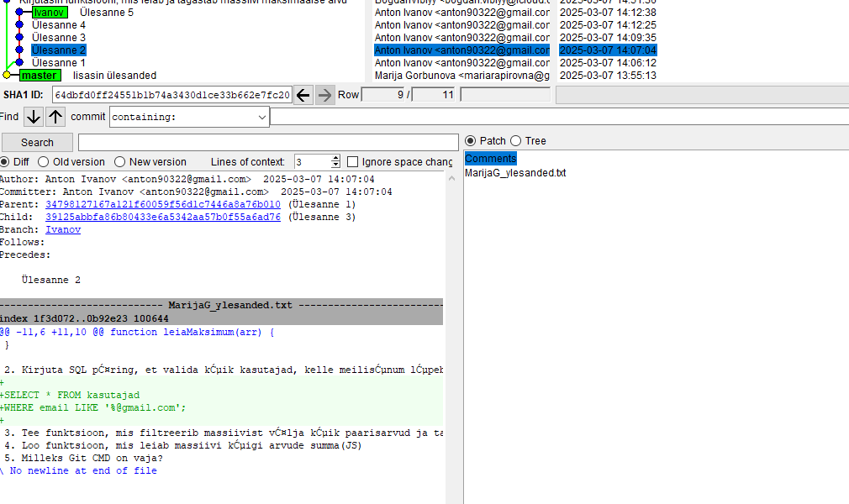Screen dimensions: 849x504
Task: Select the Diff radio button
Action: click(5, 162)
